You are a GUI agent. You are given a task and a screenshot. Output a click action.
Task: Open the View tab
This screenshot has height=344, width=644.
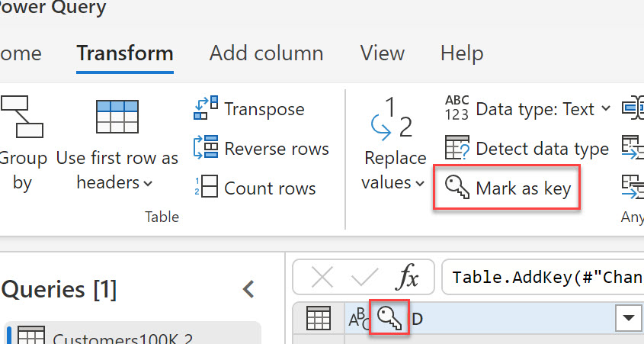(x=382, y=53)
